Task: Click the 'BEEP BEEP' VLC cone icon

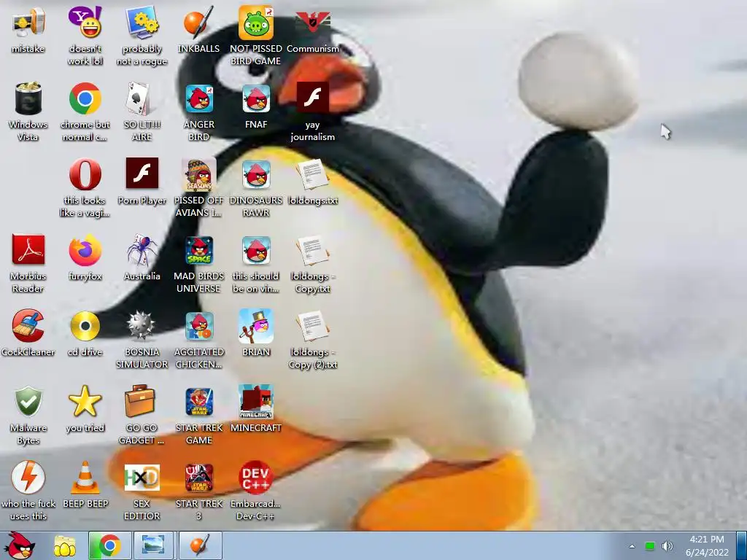Action: tap(85, 477)
